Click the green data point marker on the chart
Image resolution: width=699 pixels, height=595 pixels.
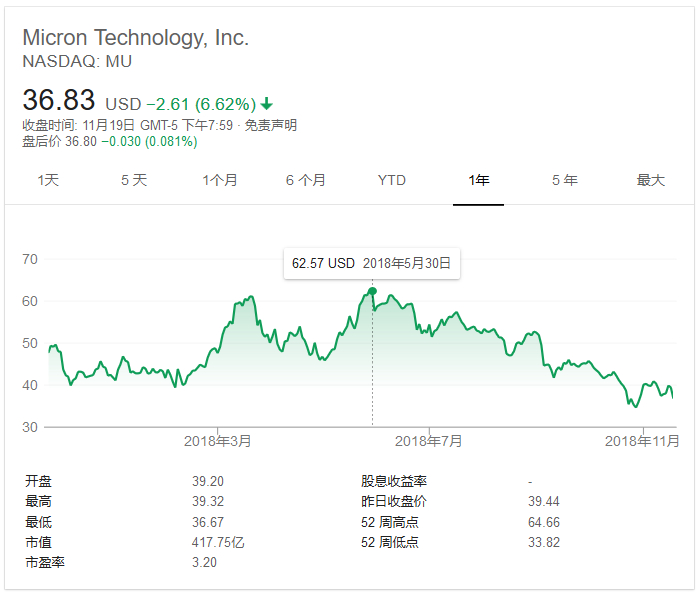372,291
